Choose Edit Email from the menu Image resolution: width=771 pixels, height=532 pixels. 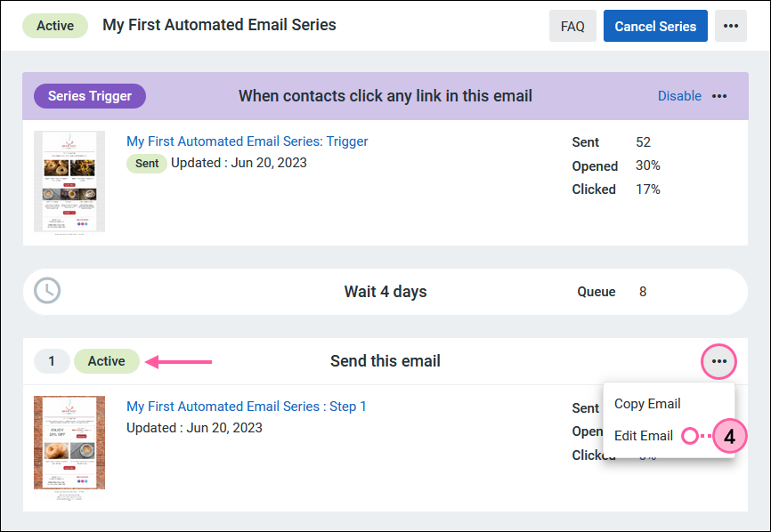[643, 436]
